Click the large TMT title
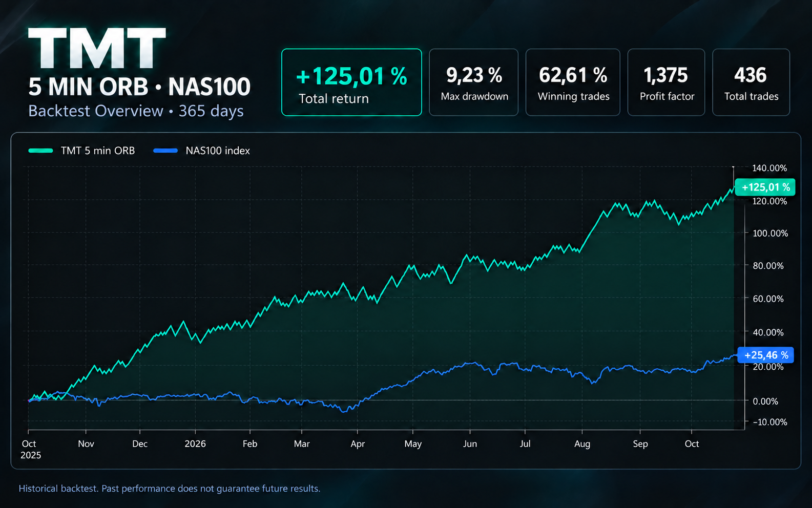This screenshot has width=812, height=508. (x=97, y=48)
